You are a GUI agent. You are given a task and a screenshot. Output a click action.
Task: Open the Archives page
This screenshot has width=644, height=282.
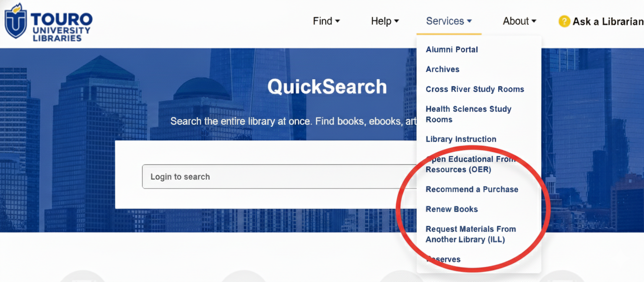442,69
